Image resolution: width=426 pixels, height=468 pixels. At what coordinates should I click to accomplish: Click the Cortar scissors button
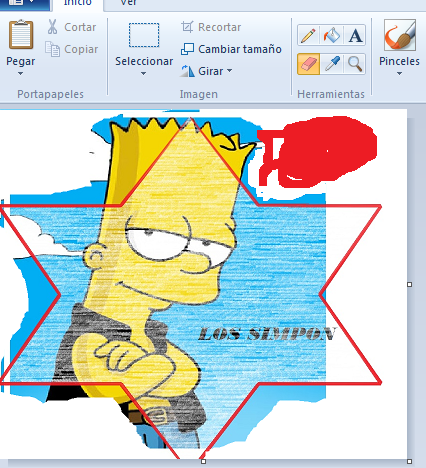tap(71, 27)
